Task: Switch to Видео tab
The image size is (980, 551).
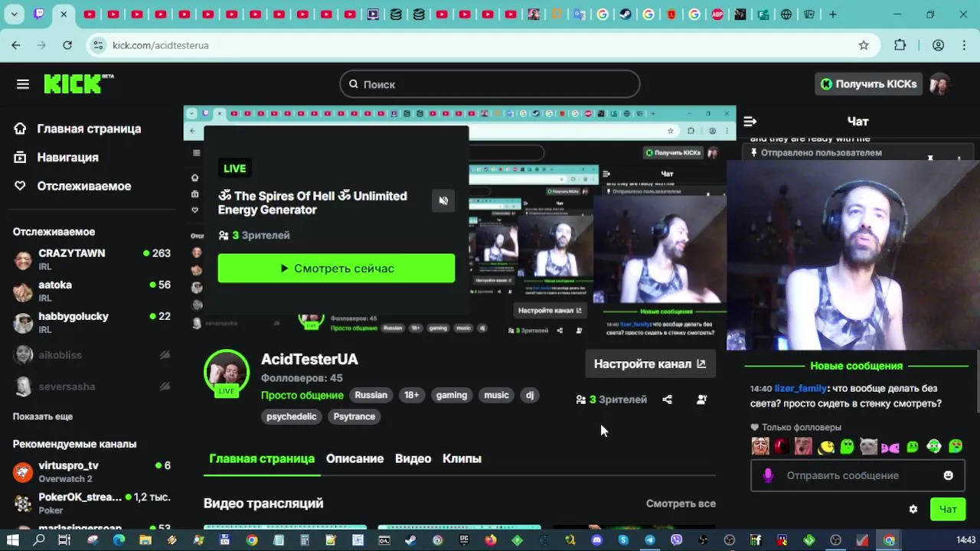Action: 413,458
